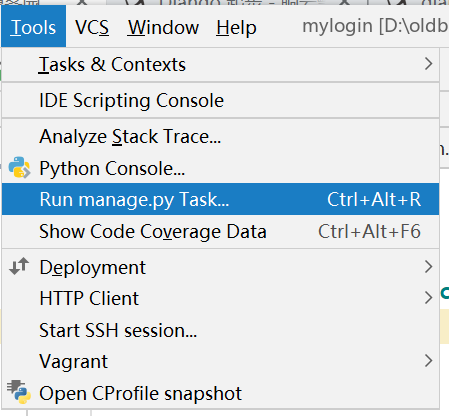Select Run manage.py Task entry

(x=220, y=199)
